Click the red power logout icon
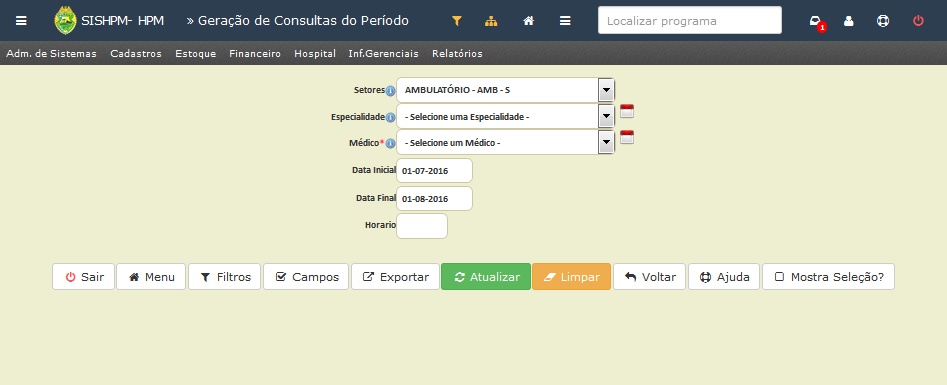 click(918, 21)
